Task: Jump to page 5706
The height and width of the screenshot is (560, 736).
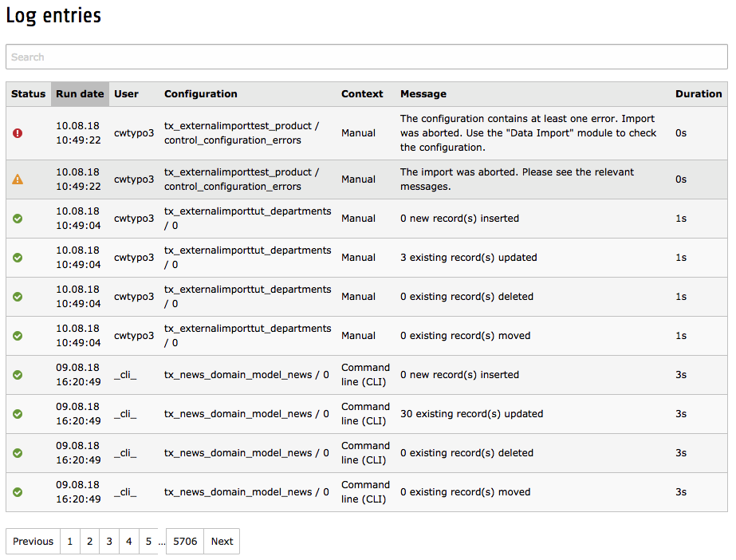Action: [184, 541]
